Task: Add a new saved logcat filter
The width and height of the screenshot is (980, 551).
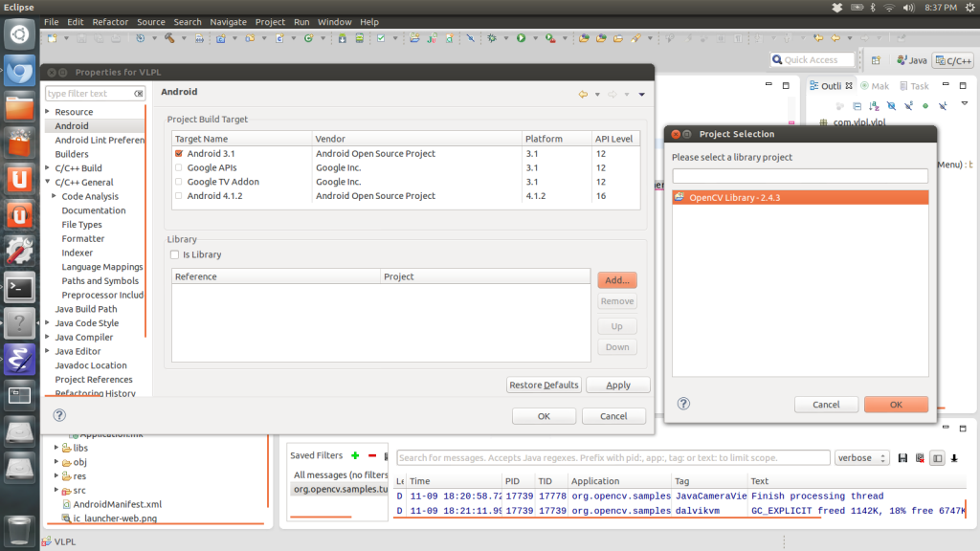Action: point(355,455)
